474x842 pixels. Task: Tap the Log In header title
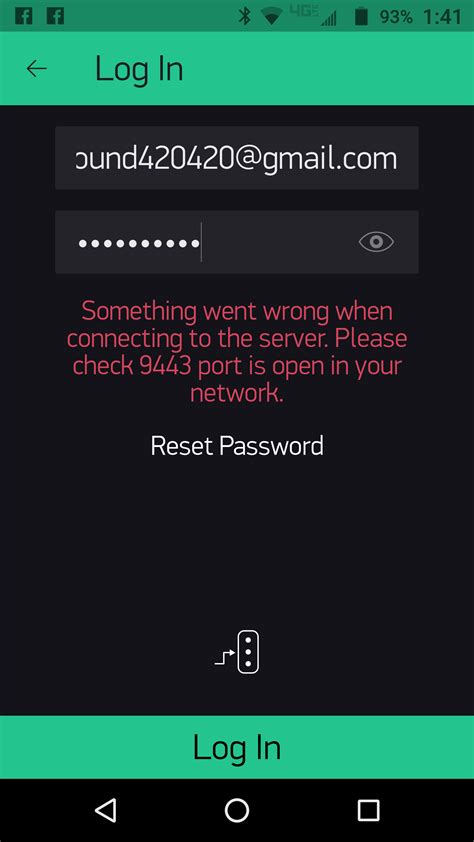[139, 69]
